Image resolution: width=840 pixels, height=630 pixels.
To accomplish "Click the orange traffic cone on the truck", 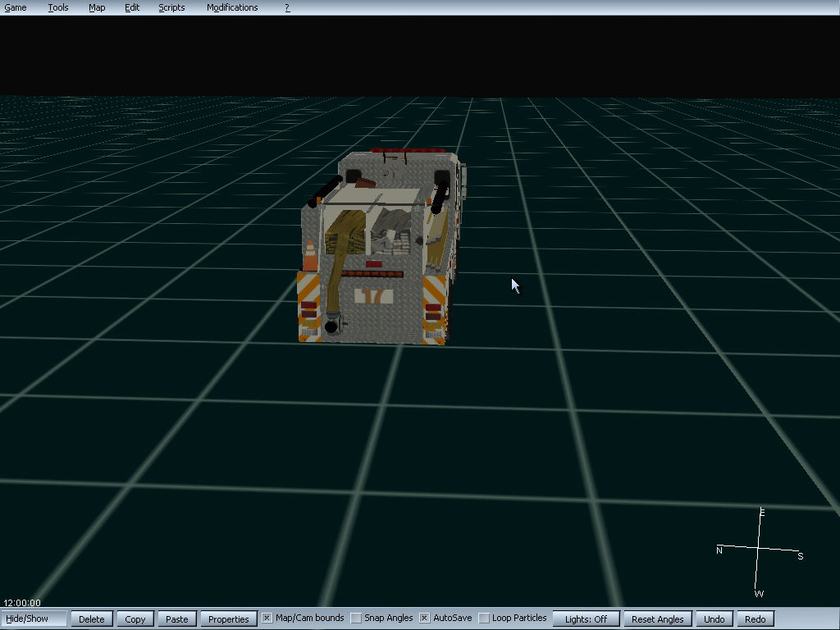I will point(309,256).
